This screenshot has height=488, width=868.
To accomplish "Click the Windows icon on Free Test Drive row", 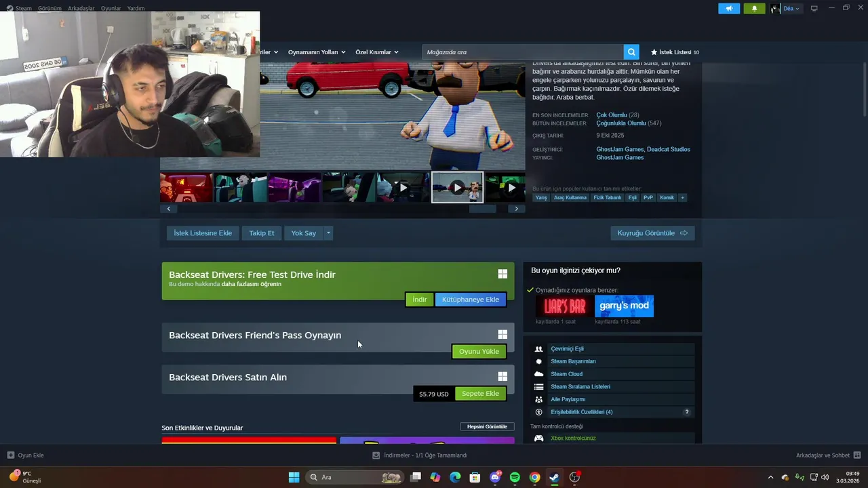I will (x=502, y=274).
